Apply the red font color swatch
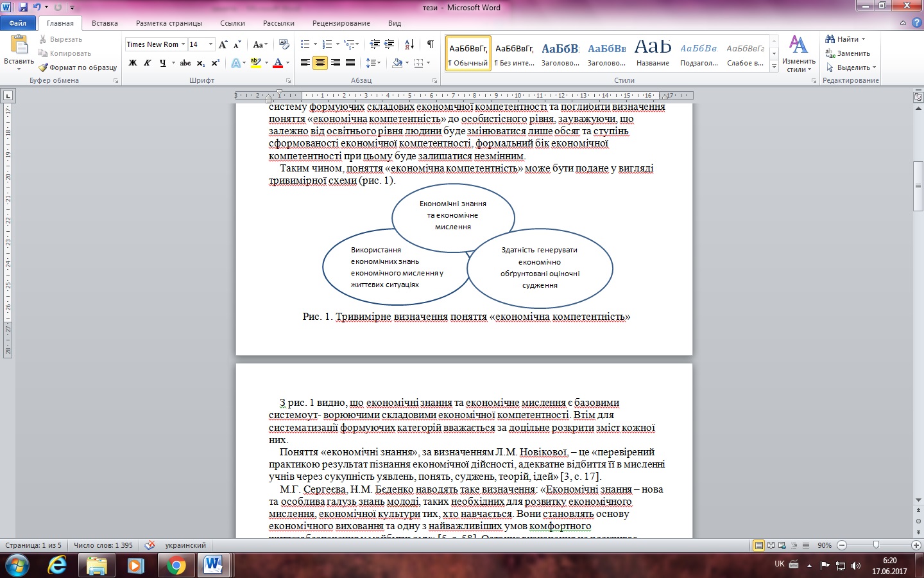Viewport: 924px width, 578px height. pyautogui.click(x=278, y=63)
